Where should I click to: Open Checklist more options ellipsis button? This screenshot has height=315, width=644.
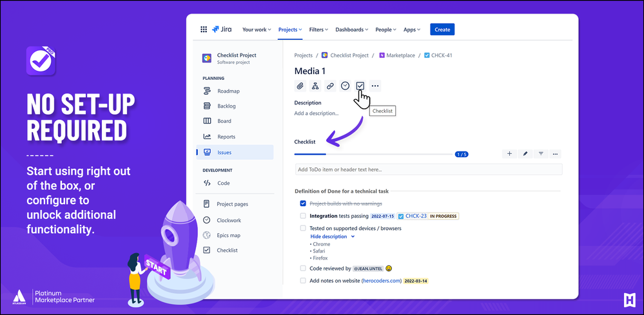tap(555, 154)
